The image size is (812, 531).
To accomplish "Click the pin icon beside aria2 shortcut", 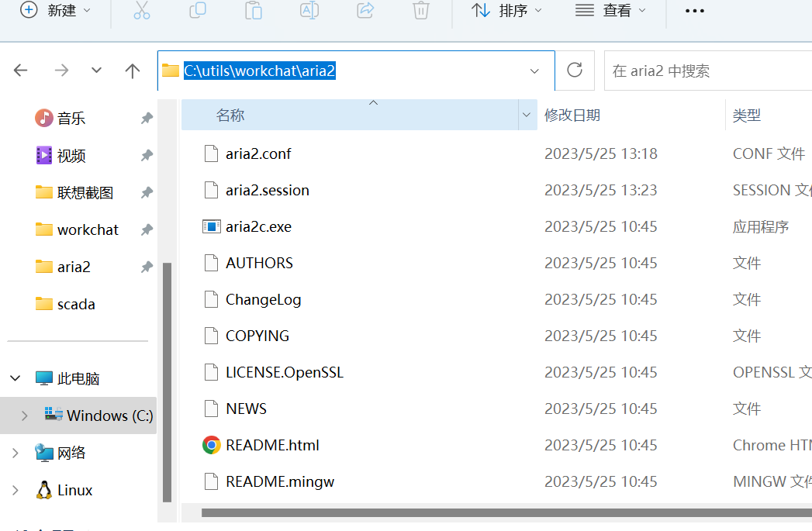I will (x=147, y=267).
